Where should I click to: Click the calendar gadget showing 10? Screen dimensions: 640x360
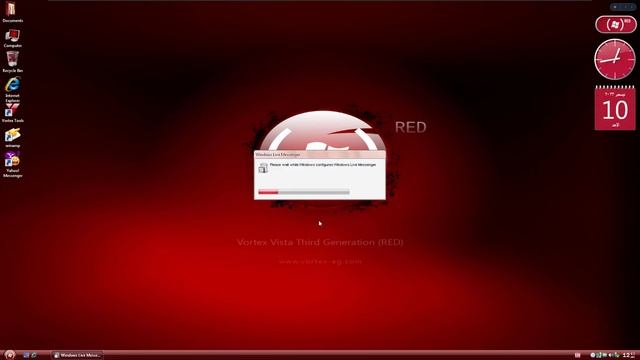click(615, 108)
